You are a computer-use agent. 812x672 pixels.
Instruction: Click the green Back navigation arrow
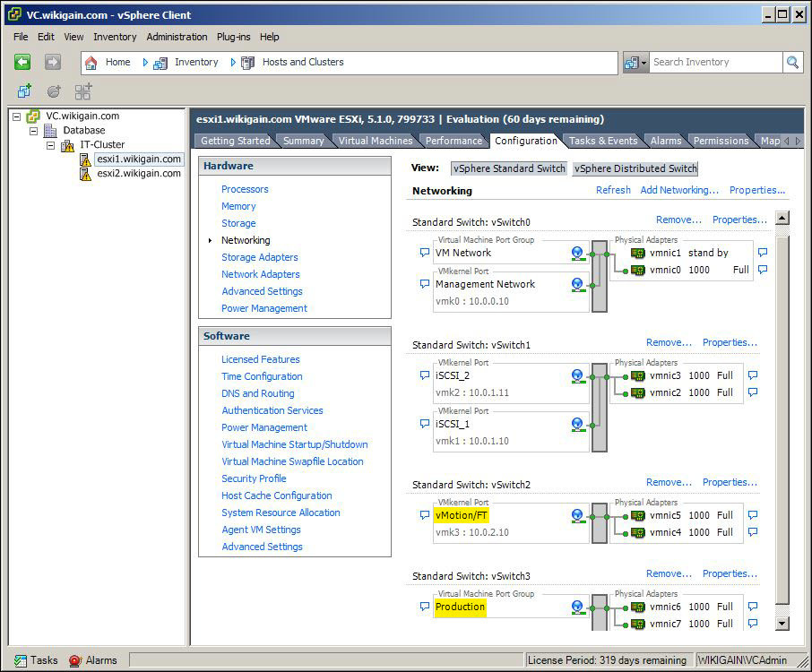(x=22, y=62)
